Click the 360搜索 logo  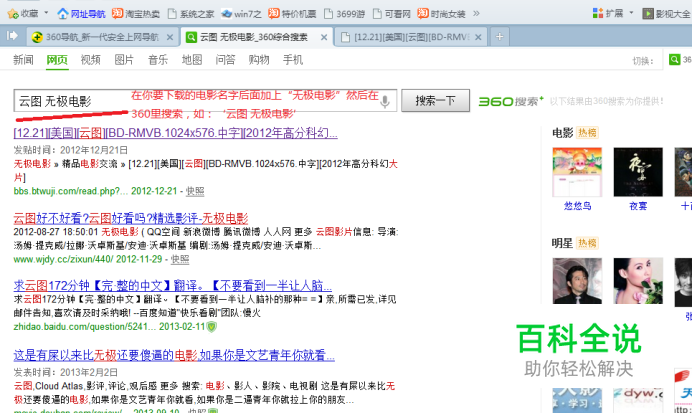pyautogui.click(x=511, y=101)
